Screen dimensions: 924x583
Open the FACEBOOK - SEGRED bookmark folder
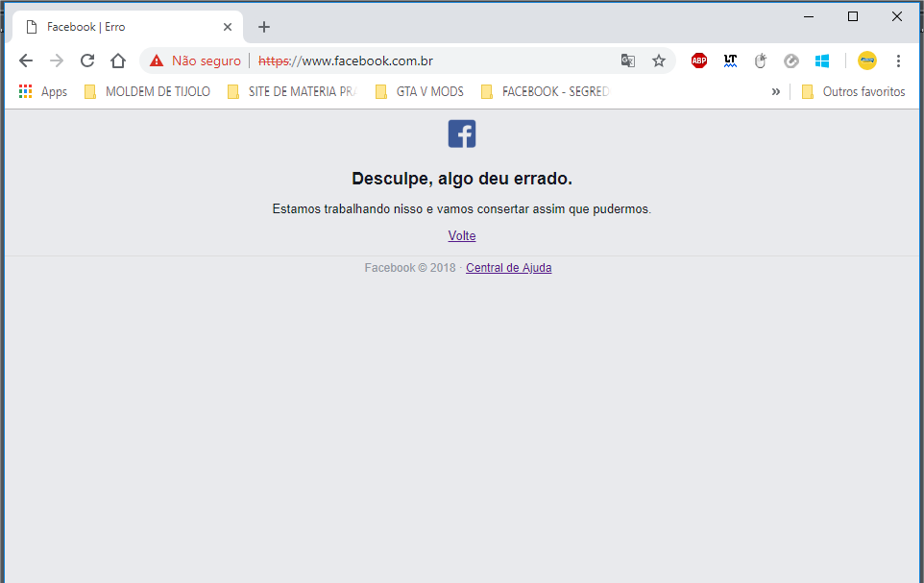pyautogui.click(x=546, y=91)
